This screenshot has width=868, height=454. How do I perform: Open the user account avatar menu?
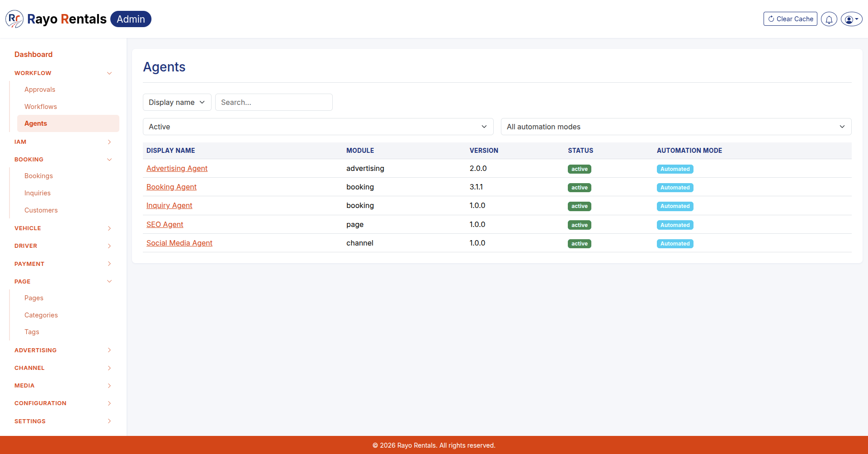coord(851,19)
